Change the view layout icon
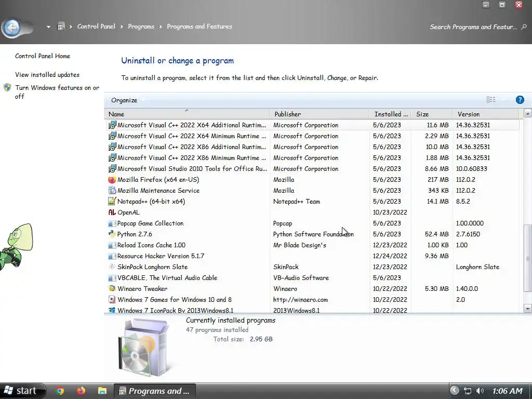This screenshot has height=399, width=532. pyautogui.click(x=491, y=99)
